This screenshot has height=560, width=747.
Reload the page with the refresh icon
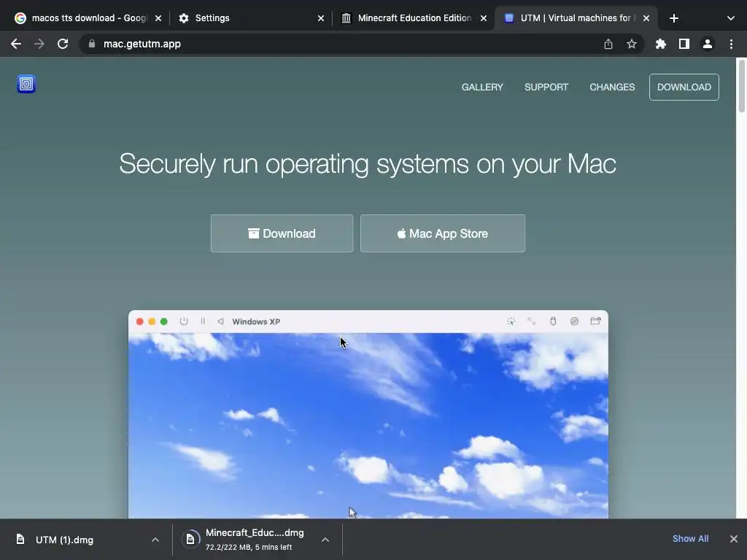coord(63,44)
